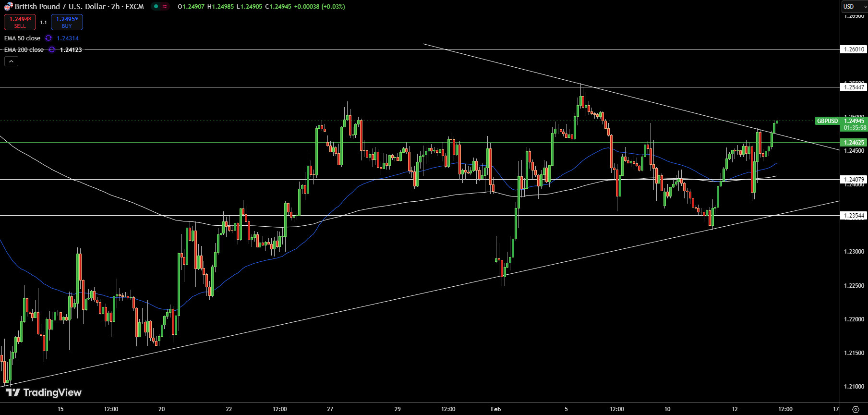
Task: Click the EMA 50 loading indicator icon
Action: pos(48,38)
